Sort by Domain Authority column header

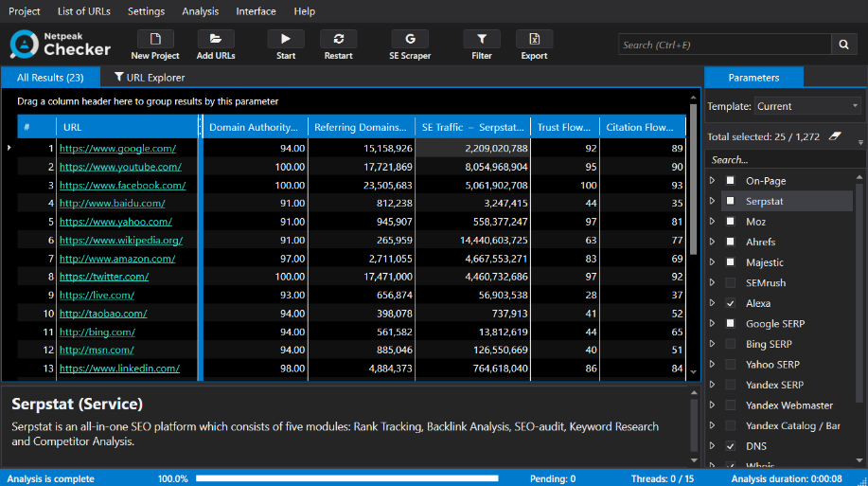[254, 127]
